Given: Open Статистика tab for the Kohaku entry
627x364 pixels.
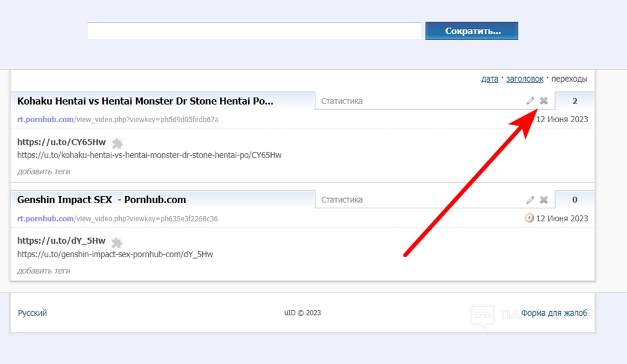Looking at the screenshot, I should click(342, 101).
